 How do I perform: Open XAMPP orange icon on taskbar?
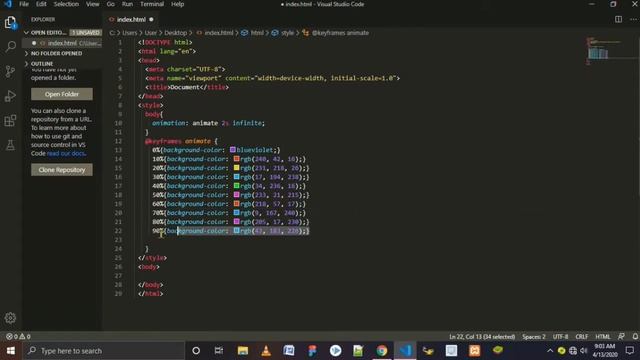[x=474, y=351]
